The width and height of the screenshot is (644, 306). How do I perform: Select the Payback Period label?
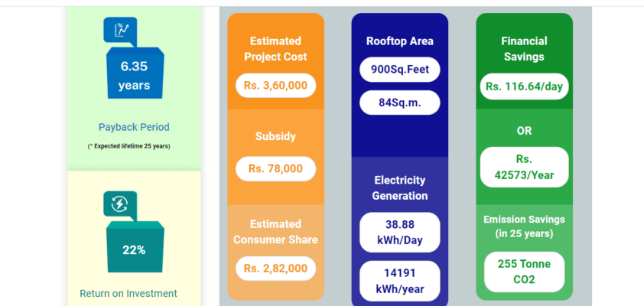coord(134,127)
